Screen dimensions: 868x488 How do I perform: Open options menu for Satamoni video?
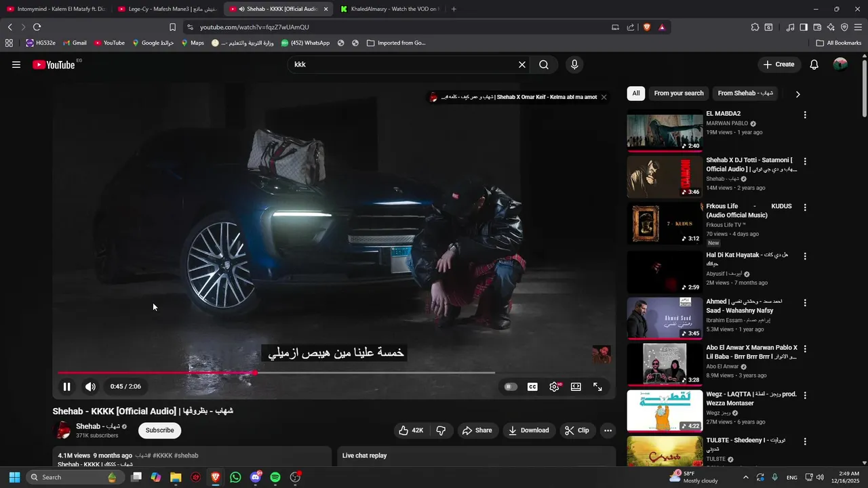point(805,162)
